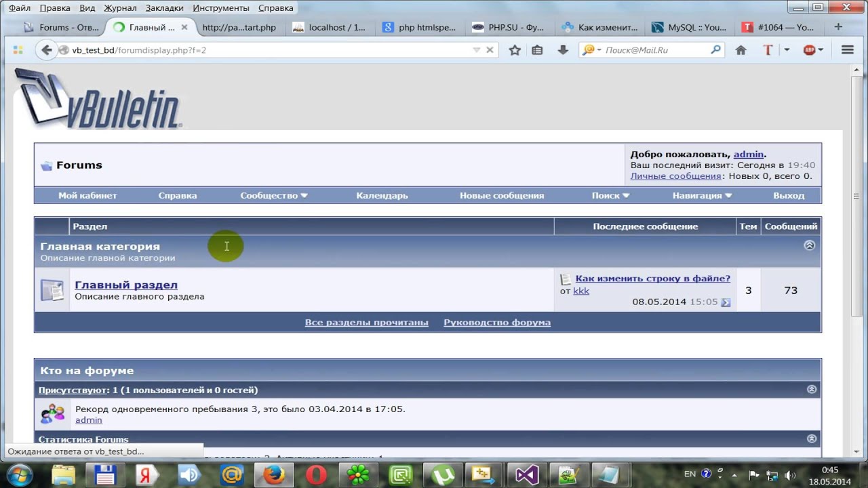Click the Личные сообщения link
The height and width of the screenshot is (488, 868).
[675, 176]
